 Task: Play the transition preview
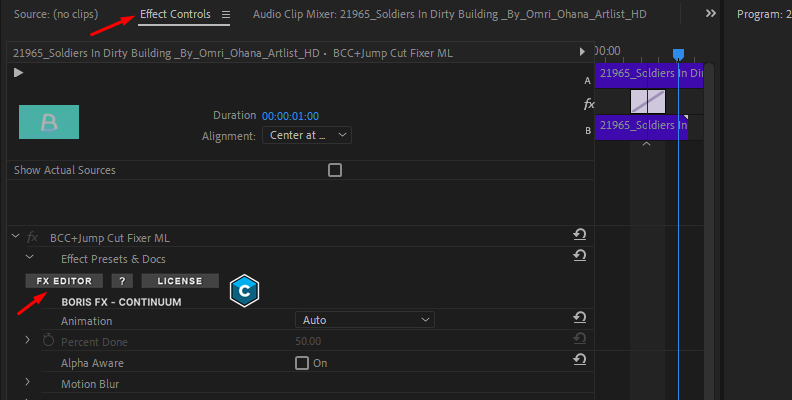tap(19, 73)
